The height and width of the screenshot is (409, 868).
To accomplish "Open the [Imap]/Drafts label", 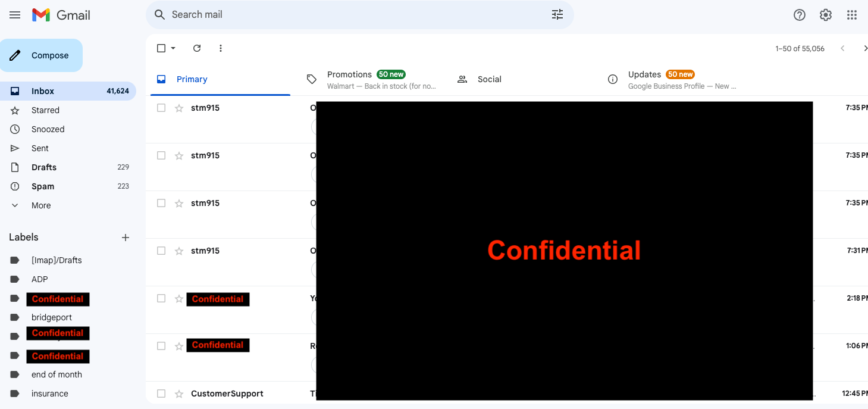I will tap(57, 260).
